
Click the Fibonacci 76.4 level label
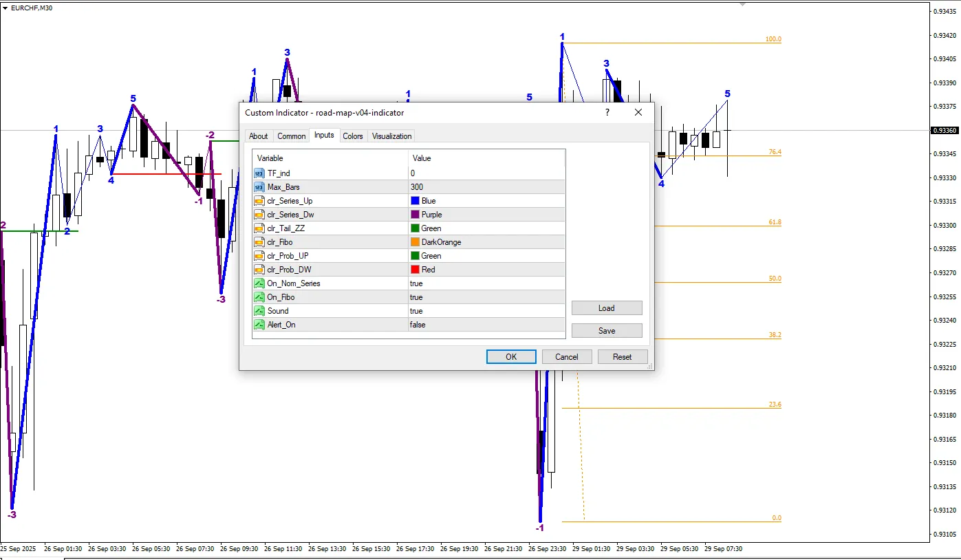coord(775,152)
